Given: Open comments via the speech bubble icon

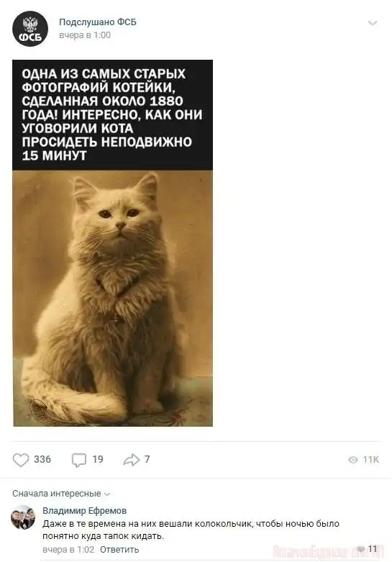Looking at the screenshot, I should tap(79, 460).
